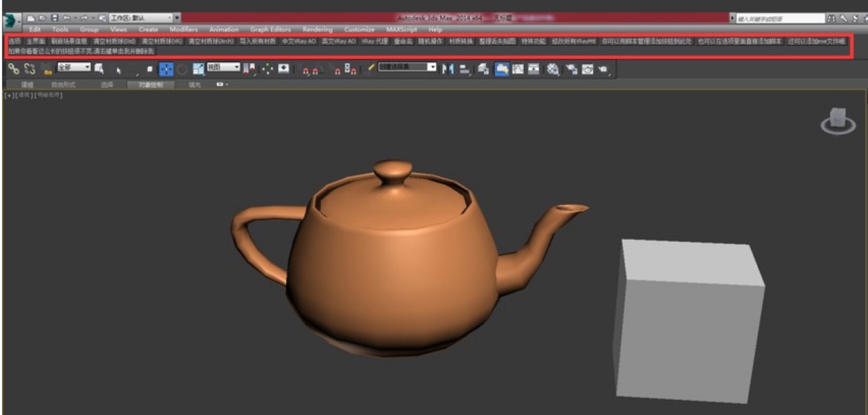Screen dimensions: 868x415
Task: Toggle the 3D Snaps magnet
Action: [x=304, y=69]
